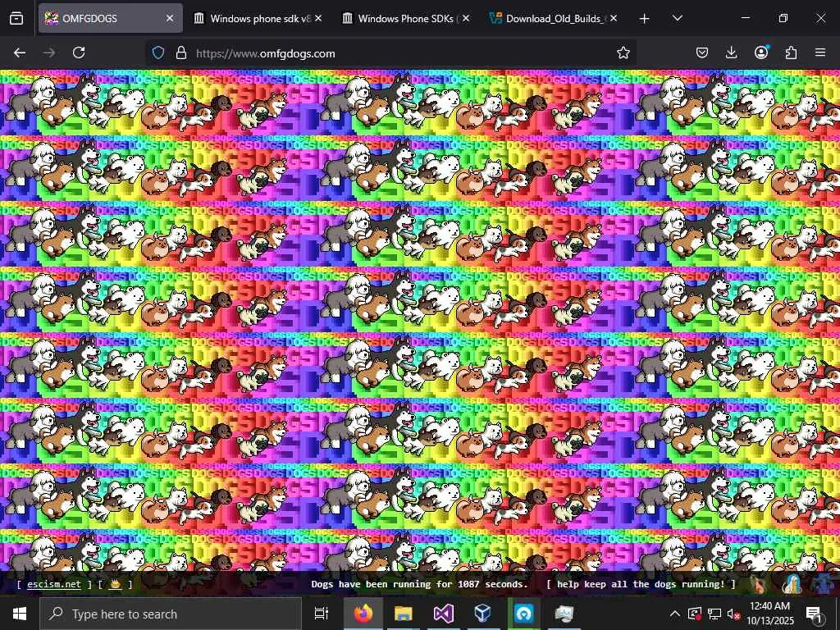Screen dimensions: 840x630
Task: Open the clock showing 12:40 AM
Action: point(769,614)
